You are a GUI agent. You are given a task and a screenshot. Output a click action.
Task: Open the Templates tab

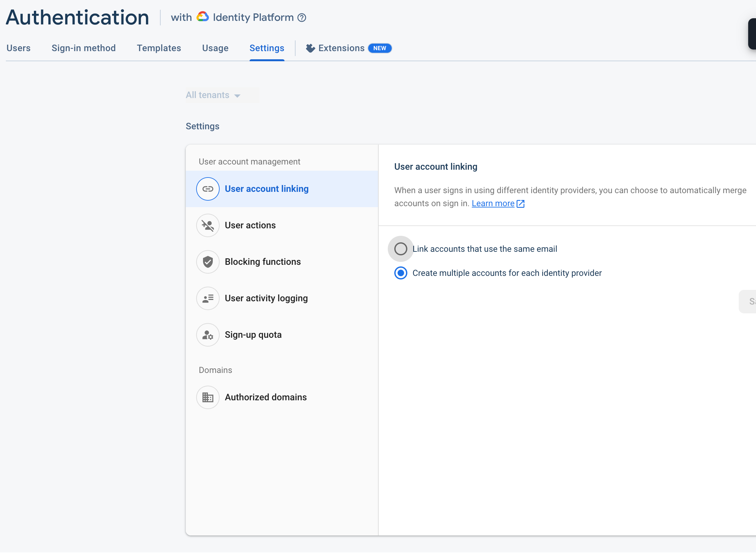[x=159, y=48]
